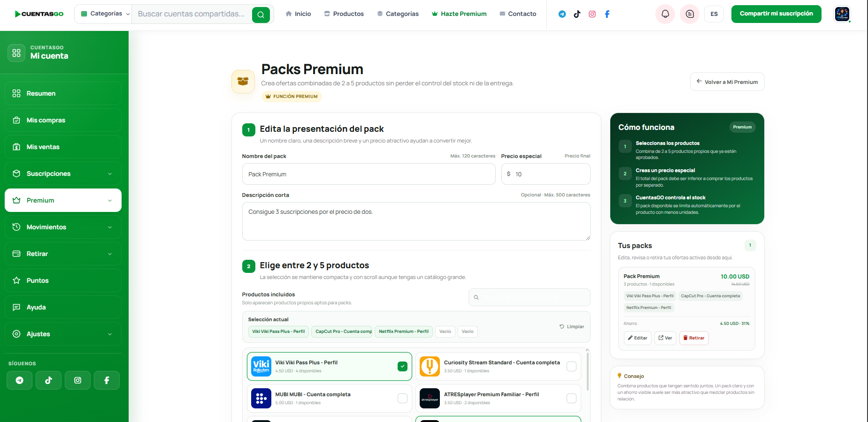The image size is (868, 422).
Task: Open Instagram from the Síguenos sidebar section
Action: point(77,380)
